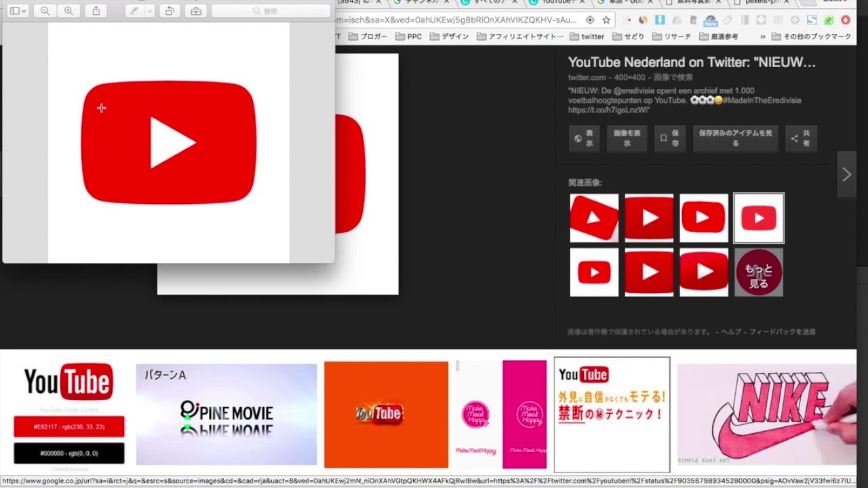Click the 保存 save button
Image resolution: width=868 pixels, height=488 pixels.
[669, 138]
